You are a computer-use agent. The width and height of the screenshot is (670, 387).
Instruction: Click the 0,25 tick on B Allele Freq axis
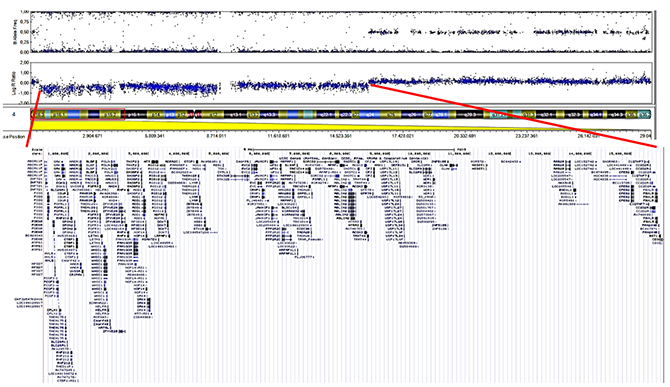tap(24, 42)
